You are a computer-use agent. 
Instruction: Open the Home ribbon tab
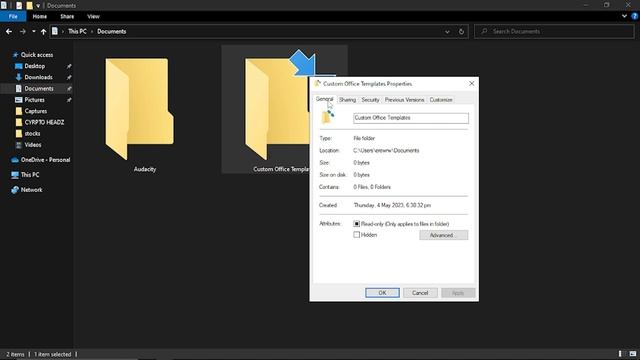pos(40,16)
